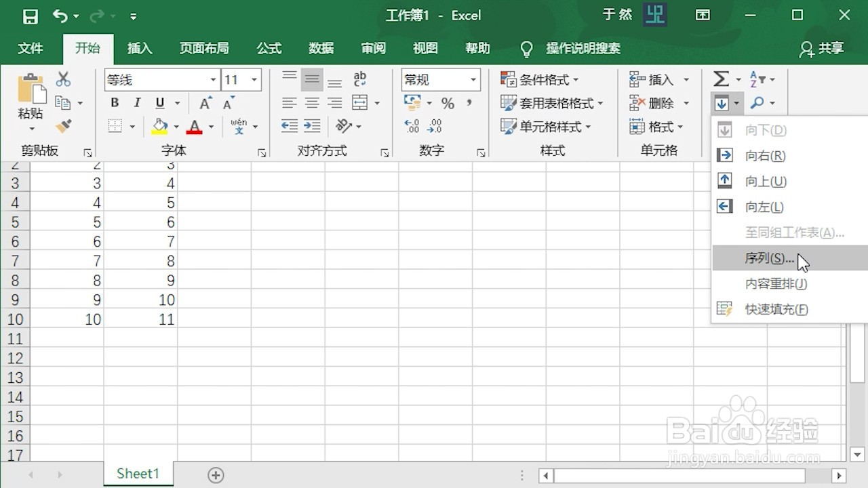This screenshot has height=488, width=868.
Task: Toggle bold formatting on selected cells
Action: [114, 102]
